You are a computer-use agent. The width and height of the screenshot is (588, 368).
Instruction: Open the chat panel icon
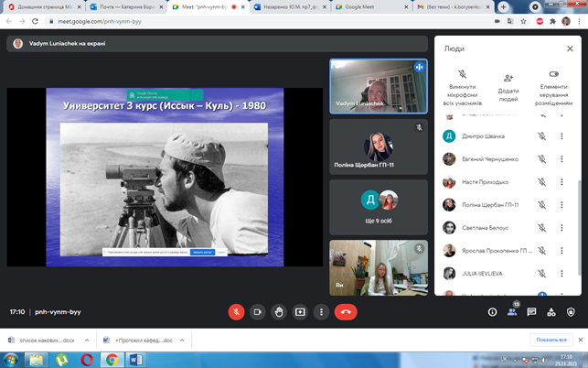pyautogui.click(x=531, y=312)
